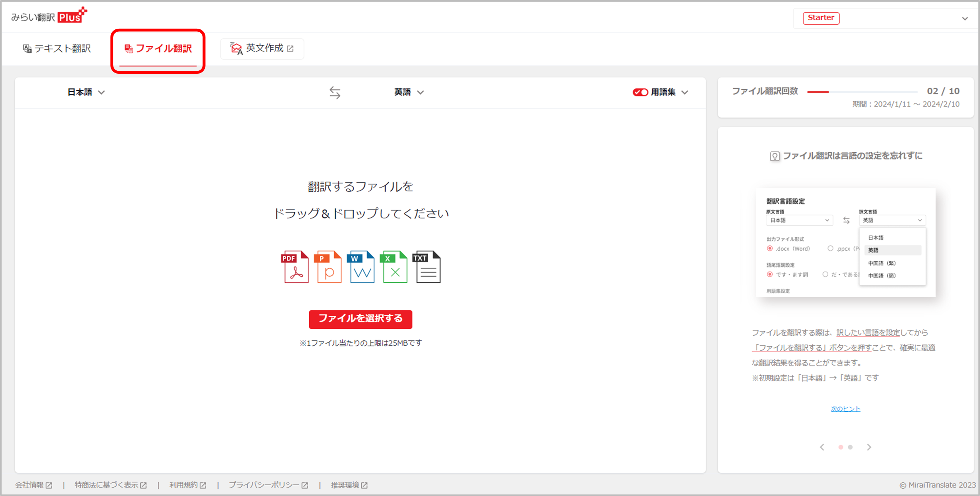980x496 pixels.
Task: Expand the Starter plan account dropdown
Action: [965, 19]
